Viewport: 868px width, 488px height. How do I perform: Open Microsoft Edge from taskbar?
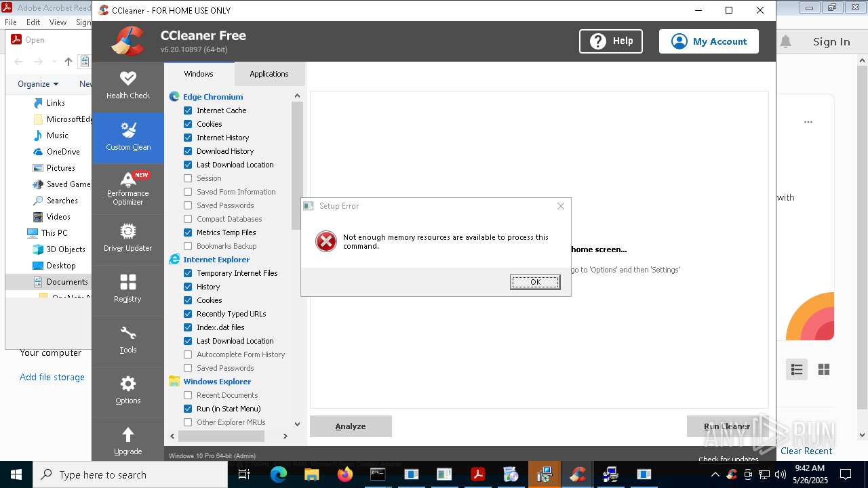(x=279, y=474)
